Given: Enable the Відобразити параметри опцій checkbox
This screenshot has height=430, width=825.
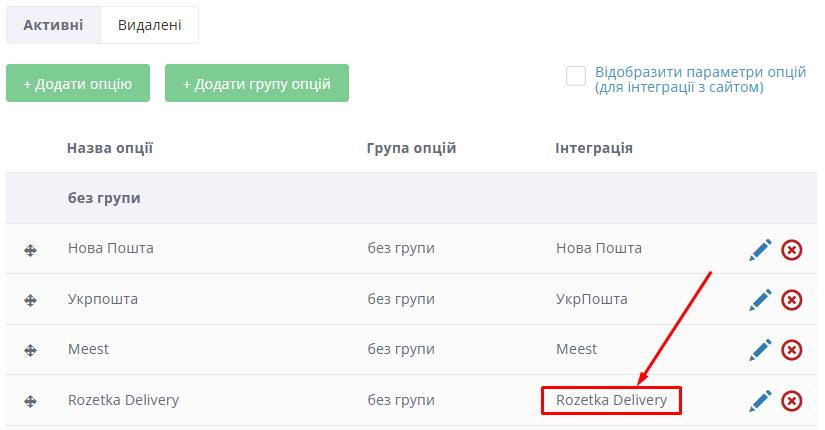Looking at the screenshot, I should point(576,76).
